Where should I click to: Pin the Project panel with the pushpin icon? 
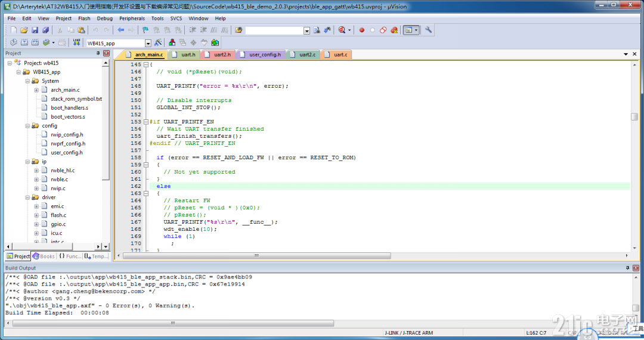98,53
